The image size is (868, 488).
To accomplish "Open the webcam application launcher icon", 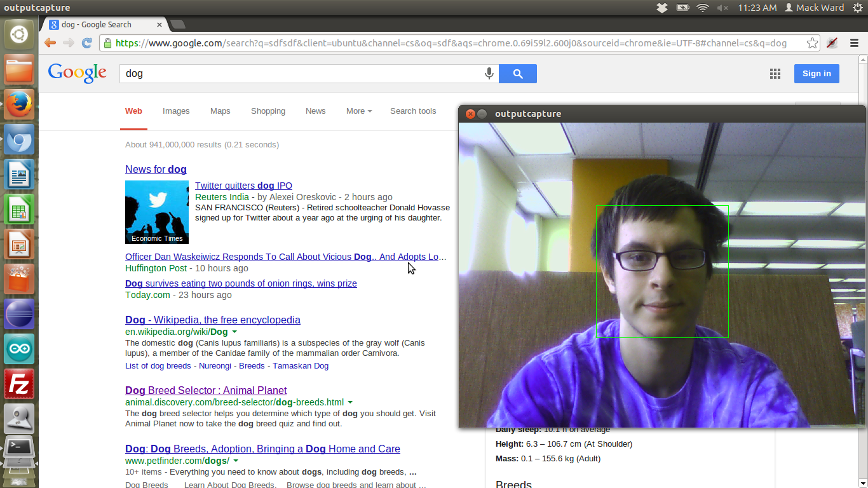I will 19,419.
